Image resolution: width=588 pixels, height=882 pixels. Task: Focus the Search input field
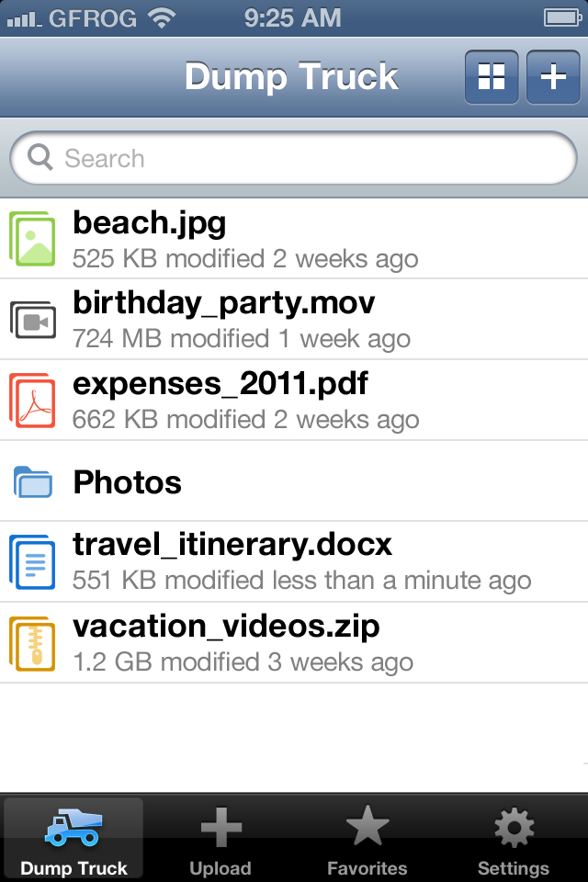coord(303,158)
